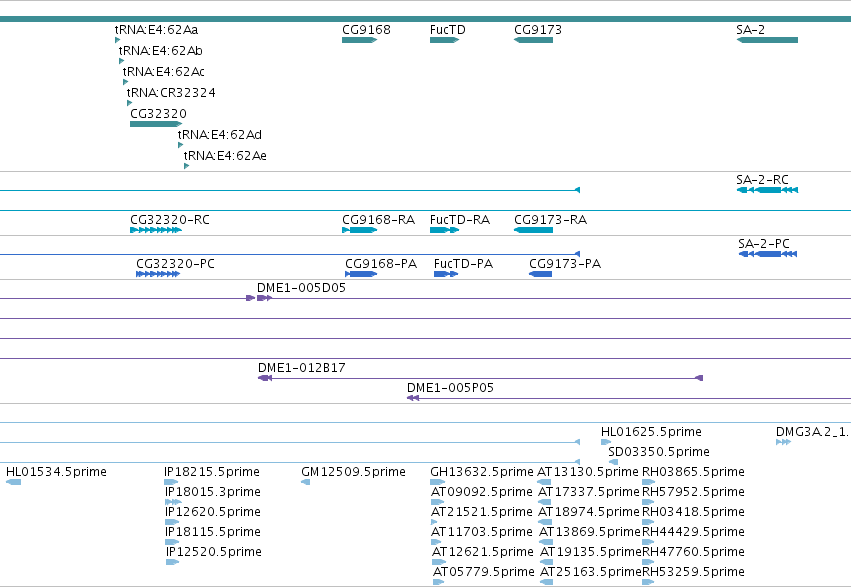Select the CG9168-RA transcript
851x587 pixels.
coord(359,230)
